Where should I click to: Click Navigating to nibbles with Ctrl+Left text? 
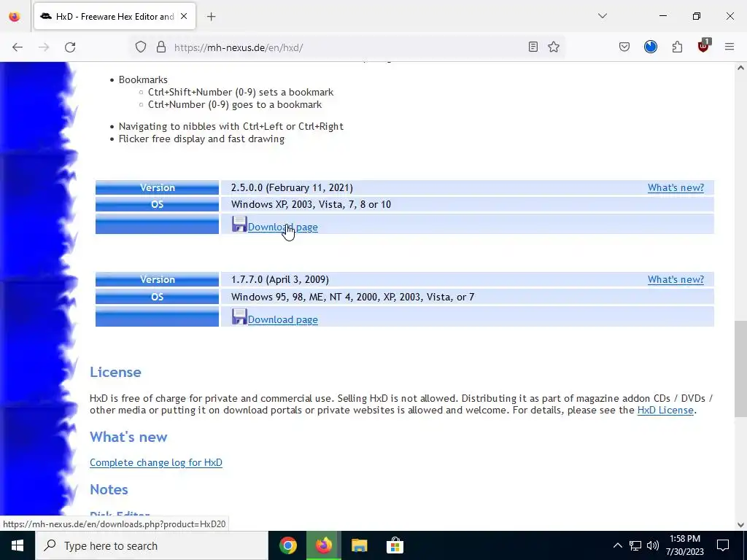click(x=231, y=126)
